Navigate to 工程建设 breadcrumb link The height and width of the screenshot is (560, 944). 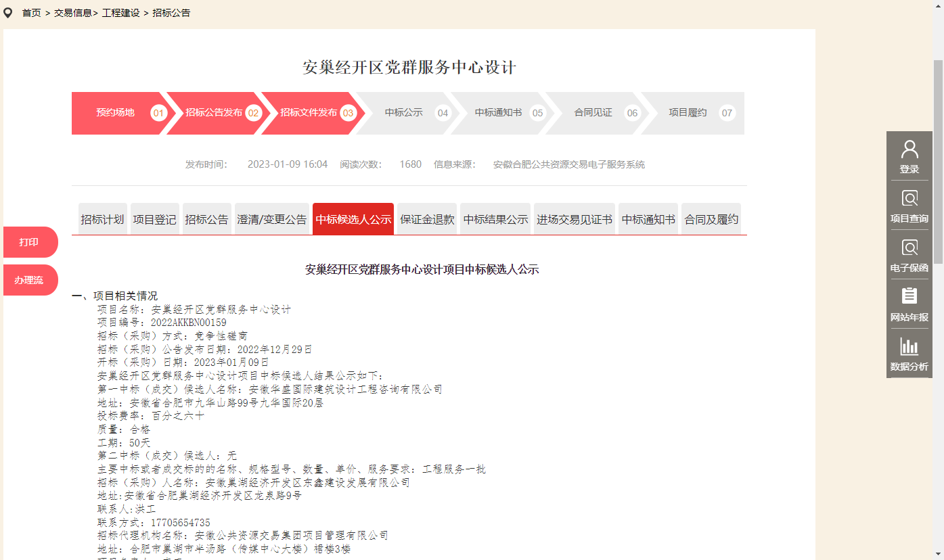point(120,13)
